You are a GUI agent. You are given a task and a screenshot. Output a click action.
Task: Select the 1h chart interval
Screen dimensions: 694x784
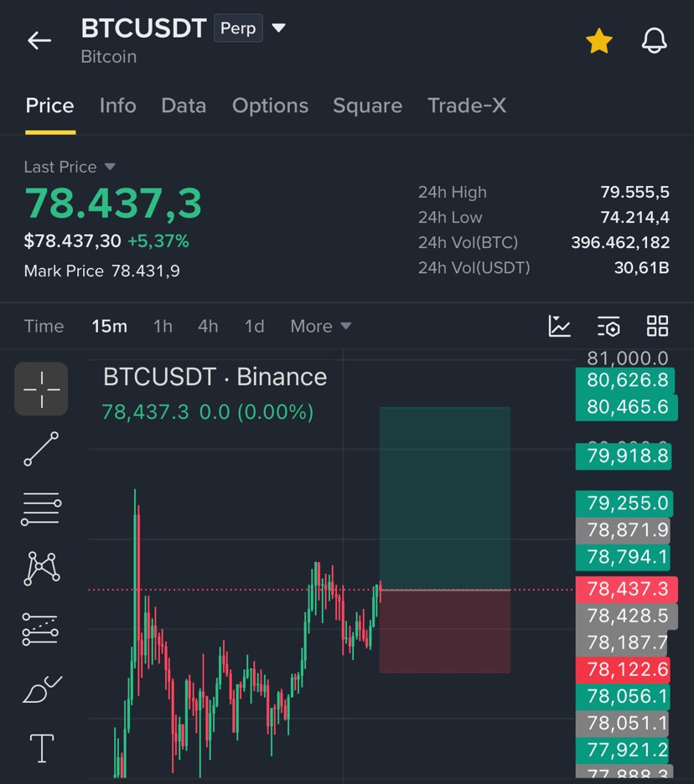coord(163,326)
